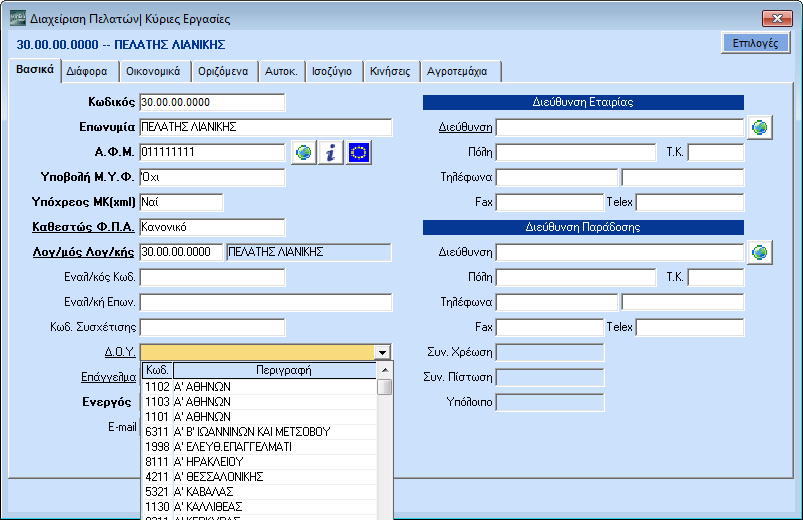
Task: Open the Οικονομικά tab
Action: click(x=153, y=71)
